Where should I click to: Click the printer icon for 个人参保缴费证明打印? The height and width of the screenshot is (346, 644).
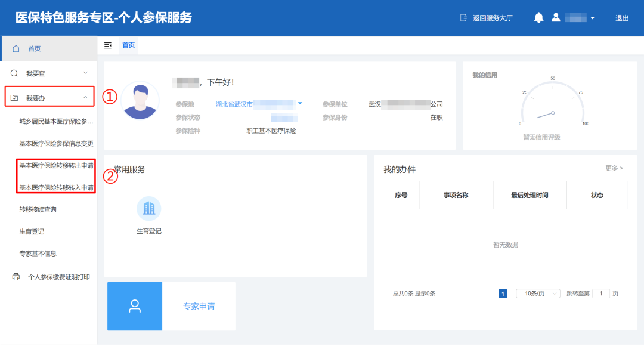(16, 277)
